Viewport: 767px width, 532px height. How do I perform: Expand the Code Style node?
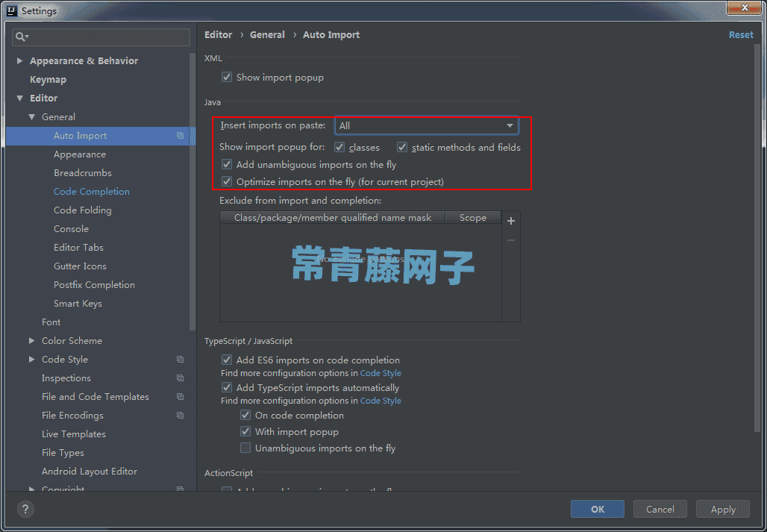point(32,360)
